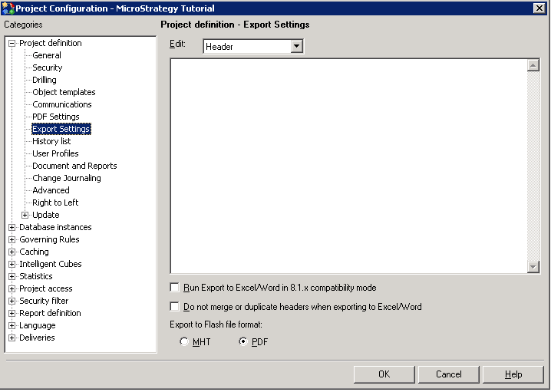Check Do not merge or duplicate headers
The width and height of the screenshot is (551, 392).
pos(174,307)
